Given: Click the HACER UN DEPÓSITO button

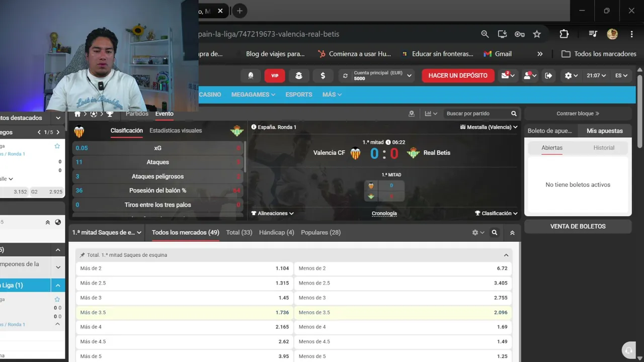Looking at the screenshot, I should (x=458, y=75).
